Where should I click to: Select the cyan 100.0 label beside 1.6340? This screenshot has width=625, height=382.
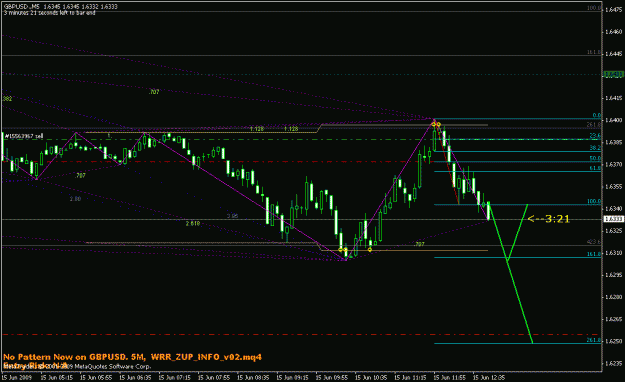(x=594, y=202)
